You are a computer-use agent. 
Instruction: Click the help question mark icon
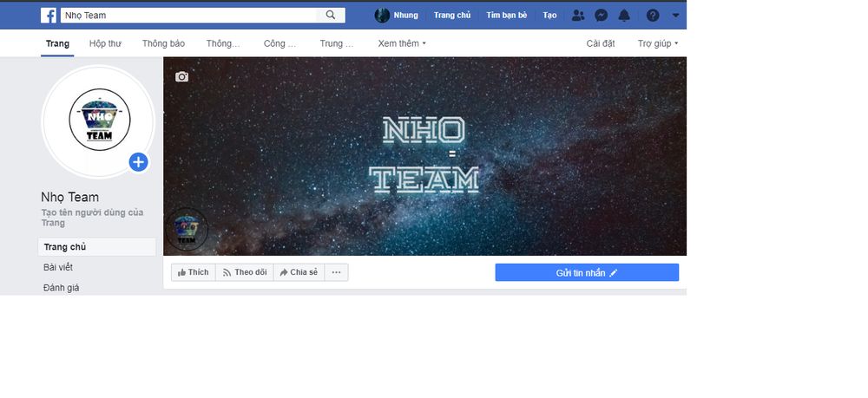point(653,15)
